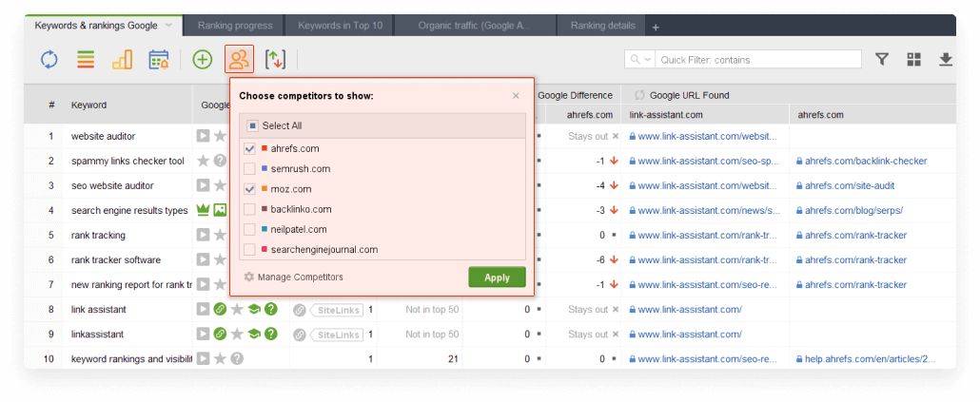Select the 'spammy links checker tool' keyword
Image resolution: width=980 pixels, height=402 pixels.
[x=127, y=161]
